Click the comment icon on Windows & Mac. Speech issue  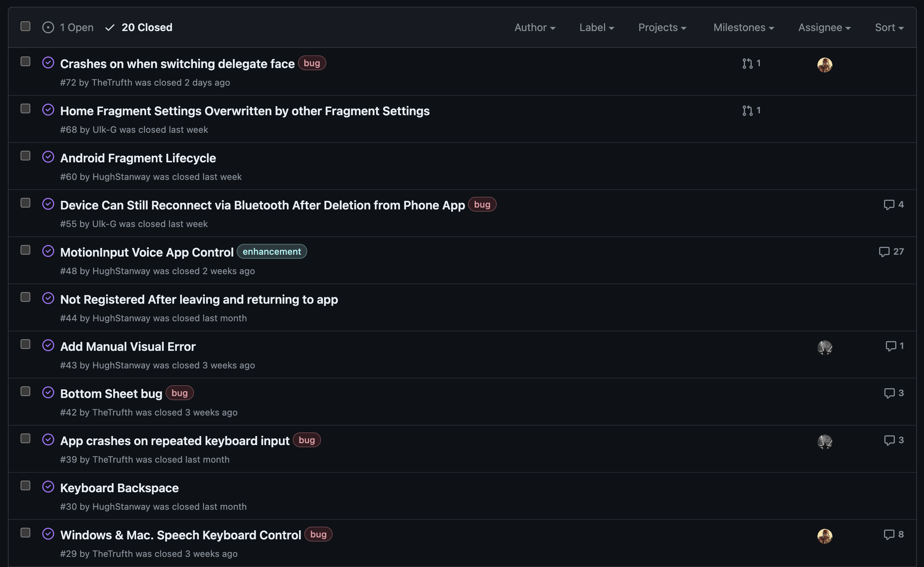[x=889, y=534]
